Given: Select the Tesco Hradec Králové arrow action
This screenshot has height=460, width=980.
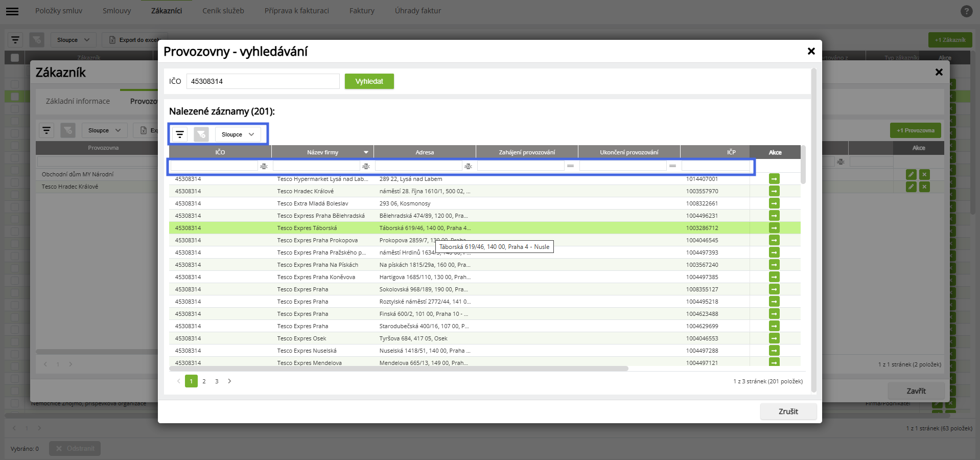Looking at the screenshot, I should (x=774, y=191).
